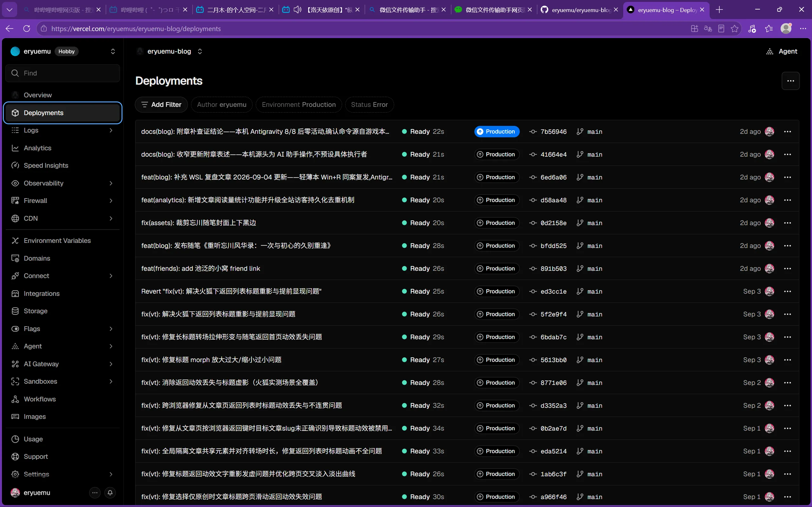812x507 pixels.
Task: Click the Speed Insights sidebar icon
Action: point(15,165)
